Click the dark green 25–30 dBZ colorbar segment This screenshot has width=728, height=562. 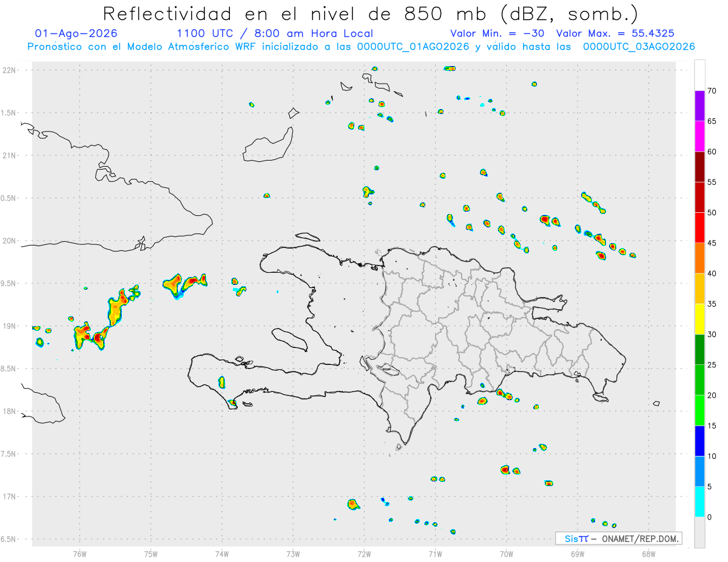click(x=699, y=350)
